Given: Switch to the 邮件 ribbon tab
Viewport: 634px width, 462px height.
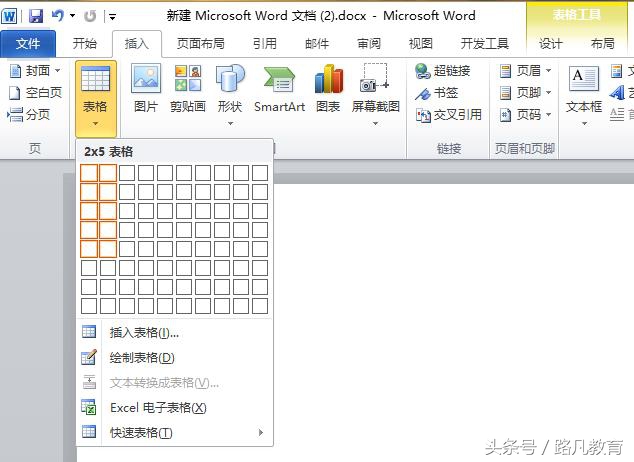Looking at the screenshot, I should [x=317, y=43].
